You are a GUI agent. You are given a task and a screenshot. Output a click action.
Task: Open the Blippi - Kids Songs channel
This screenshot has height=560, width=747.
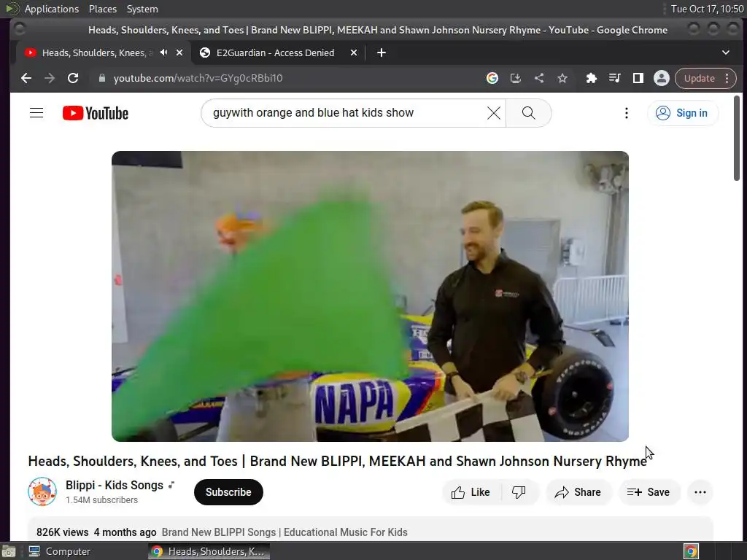pos(115,485)
